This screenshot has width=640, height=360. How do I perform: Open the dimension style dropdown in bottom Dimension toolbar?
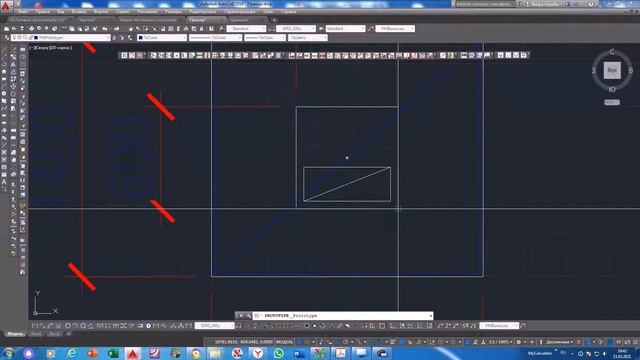215,326
